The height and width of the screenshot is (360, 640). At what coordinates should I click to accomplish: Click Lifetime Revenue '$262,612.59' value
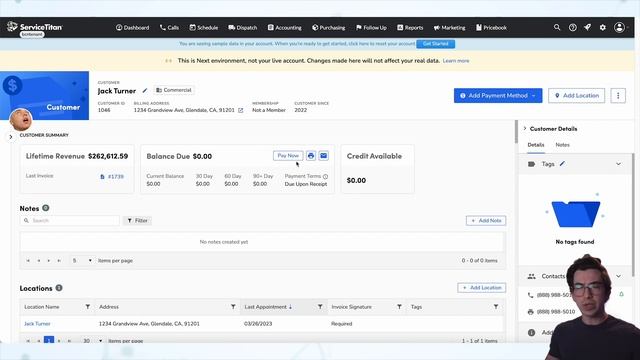(108, 156)
